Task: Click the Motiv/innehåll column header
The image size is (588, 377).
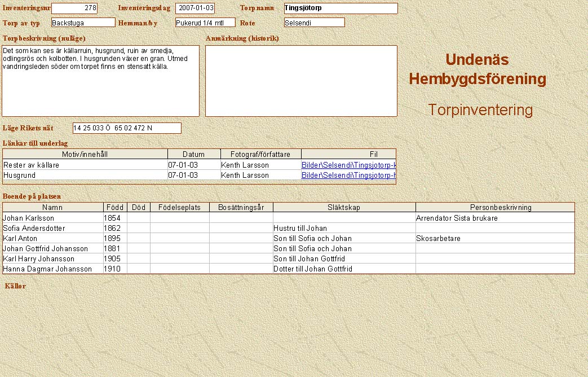Action: 85,155
